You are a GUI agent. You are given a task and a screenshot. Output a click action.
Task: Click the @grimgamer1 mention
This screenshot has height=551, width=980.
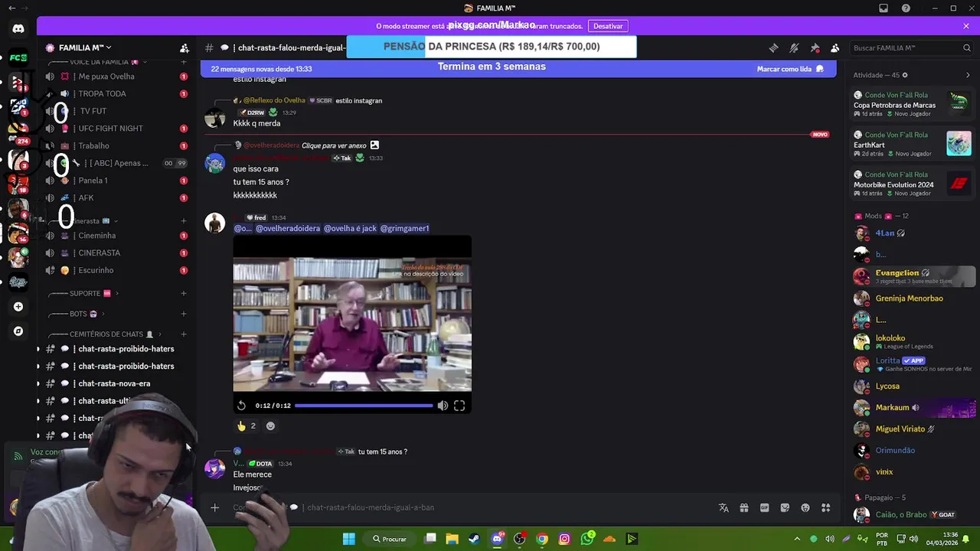pyautogui.click(x=404, y=228)
